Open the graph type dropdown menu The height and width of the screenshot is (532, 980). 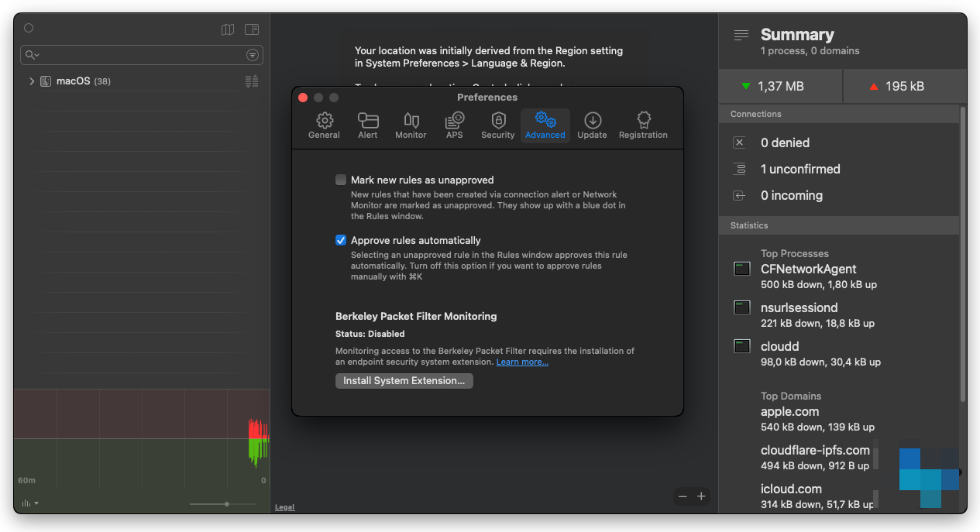point(30,503)
